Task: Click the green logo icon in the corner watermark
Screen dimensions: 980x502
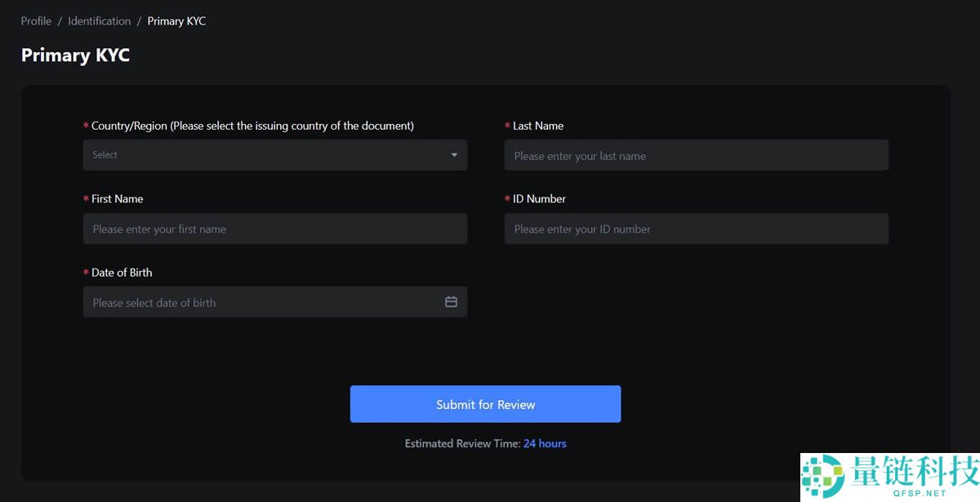Action: pos(822,476)
